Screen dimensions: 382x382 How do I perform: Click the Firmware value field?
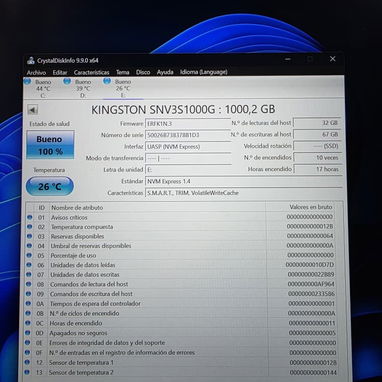tap(188, 124)
